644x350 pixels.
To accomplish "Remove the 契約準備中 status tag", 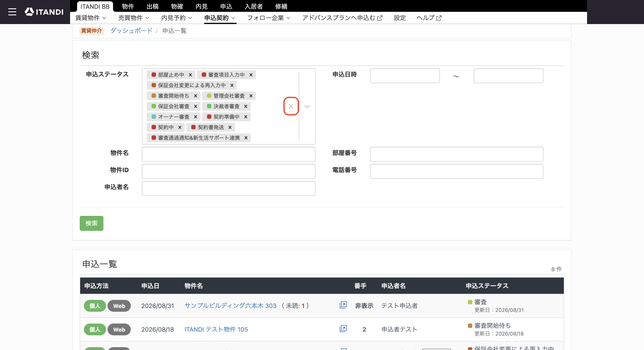I will [x=246, y=117].
